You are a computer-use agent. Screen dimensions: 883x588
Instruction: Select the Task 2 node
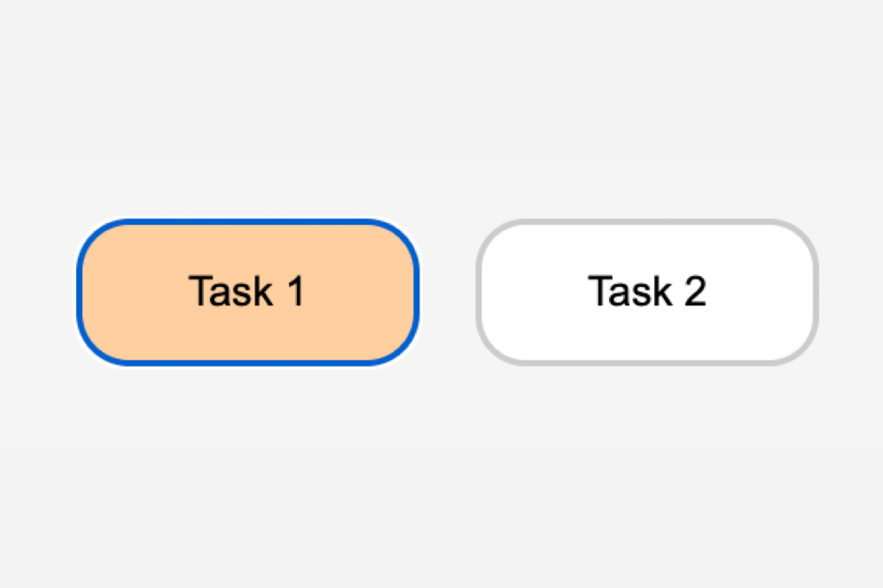pyautogui.click(x=647, y=292)
